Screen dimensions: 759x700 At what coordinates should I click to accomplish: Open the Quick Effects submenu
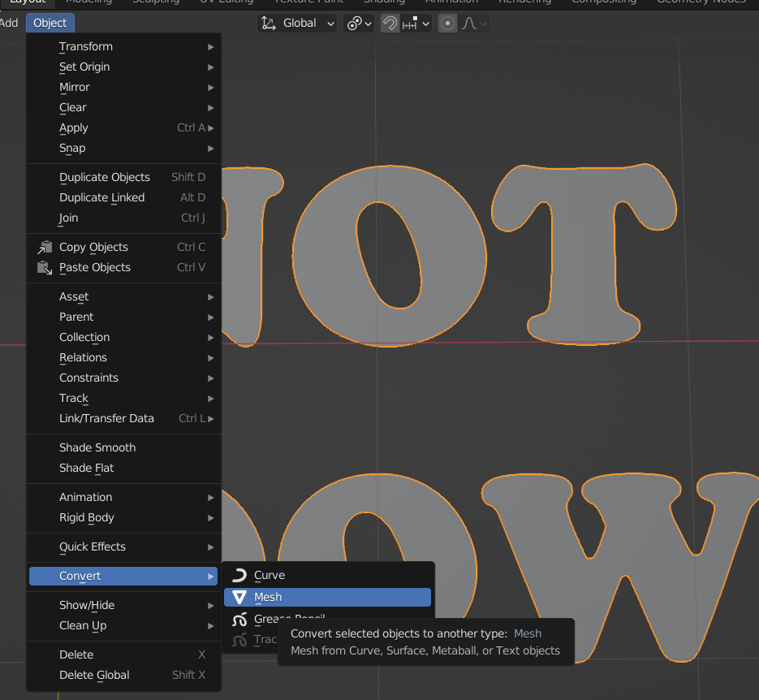123,547
